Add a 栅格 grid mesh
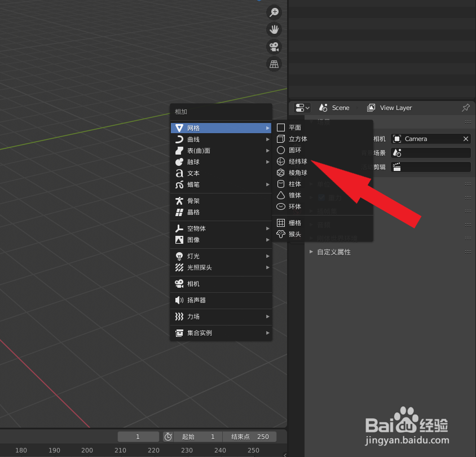Viewport: 476px width, 457px height. [x=323, y=223]
